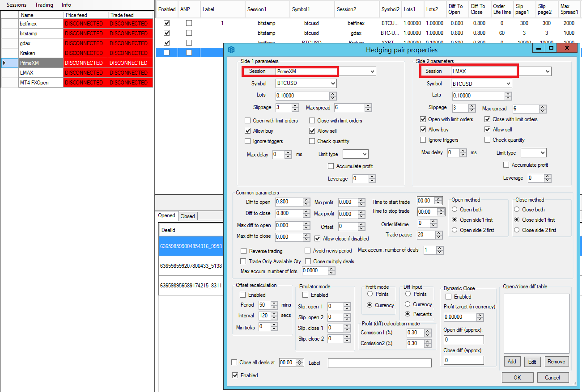This screenshot has height=392, width=582.
Task: Click the OK button
Action: [518, 377]
